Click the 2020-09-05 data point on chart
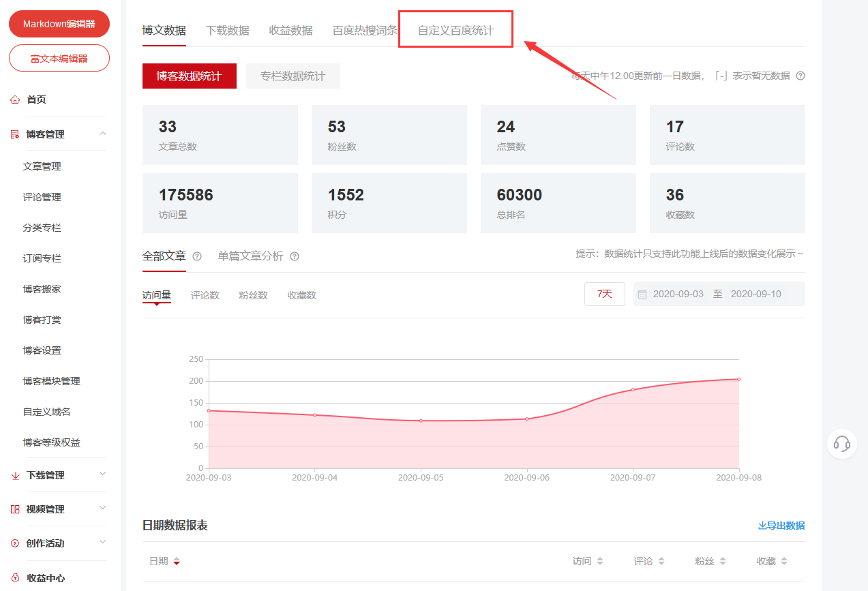This screenshot has width=868, height=591. [421, 421]
